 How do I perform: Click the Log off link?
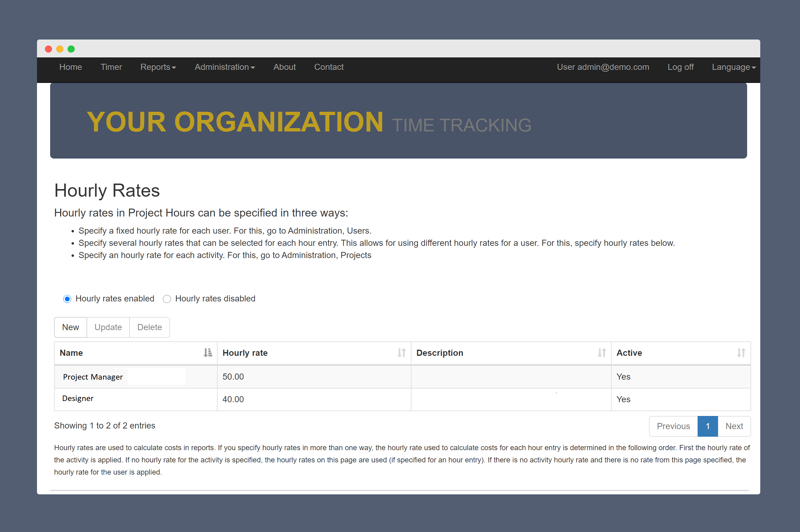pos(680,67)
